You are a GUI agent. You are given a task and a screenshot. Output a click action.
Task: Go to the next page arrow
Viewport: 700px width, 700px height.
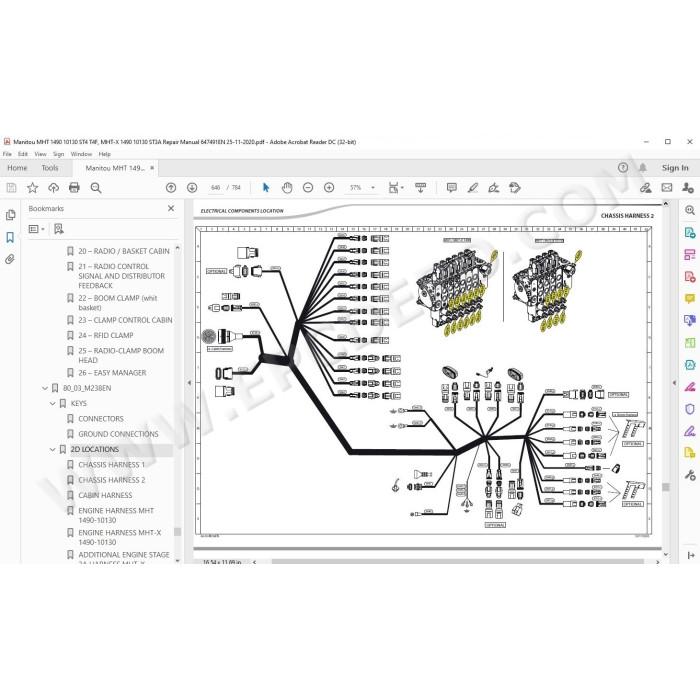(x=192, y=188)
